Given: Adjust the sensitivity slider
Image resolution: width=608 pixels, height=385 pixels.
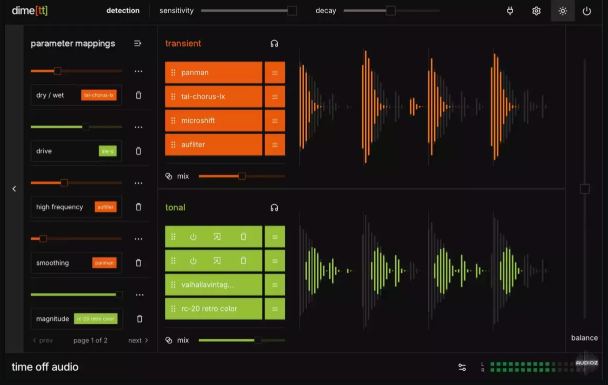Looking at the screenshot, I should point(249,11).
